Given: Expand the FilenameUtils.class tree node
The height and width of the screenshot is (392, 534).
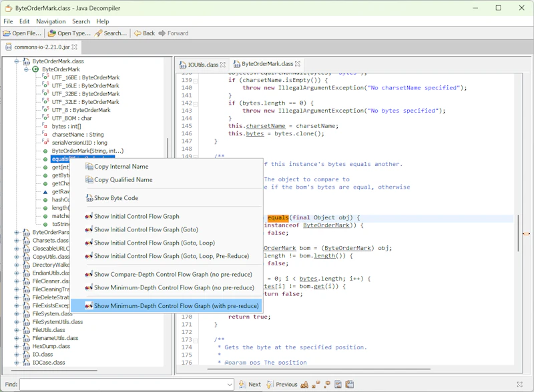Looking at the screenshot, I should (x=16, y=338).
